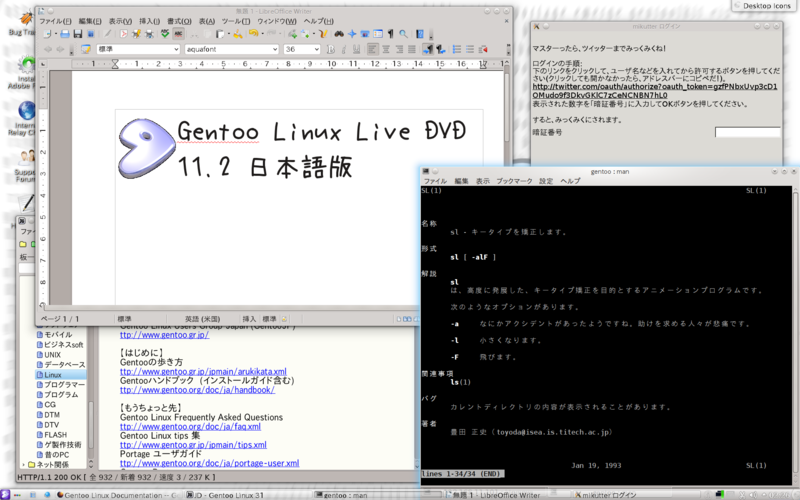Click the 暗証番号 input field
Screen dimensions: 800x500
pos(747,132)
